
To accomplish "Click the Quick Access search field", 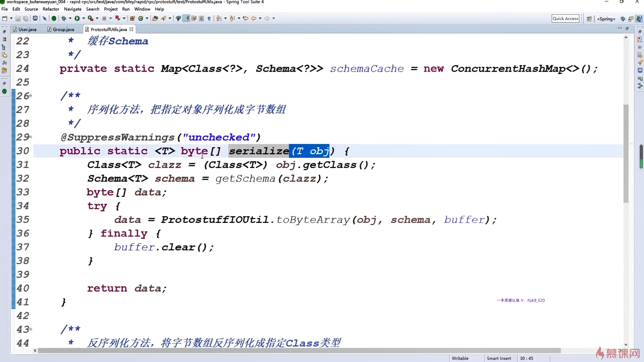I will (x=565, y=19).
